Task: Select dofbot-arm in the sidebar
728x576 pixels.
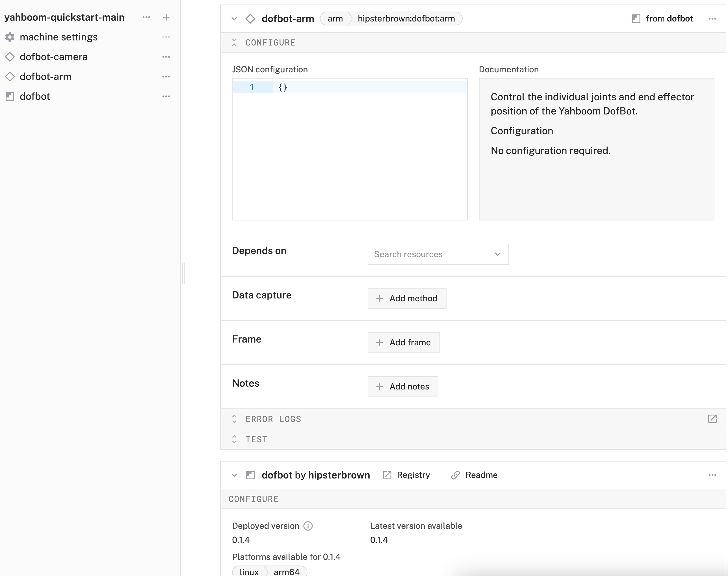Action: (45, 77)
